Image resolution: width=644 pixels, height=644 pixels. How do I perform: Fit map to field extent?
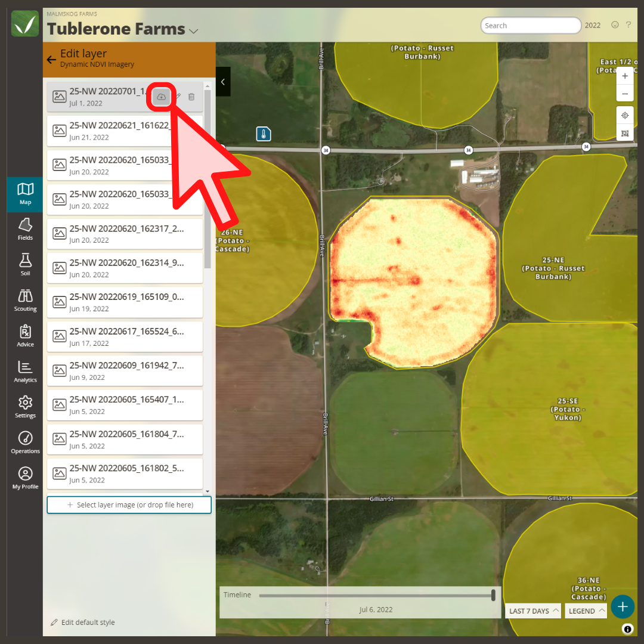coord(625,133)
